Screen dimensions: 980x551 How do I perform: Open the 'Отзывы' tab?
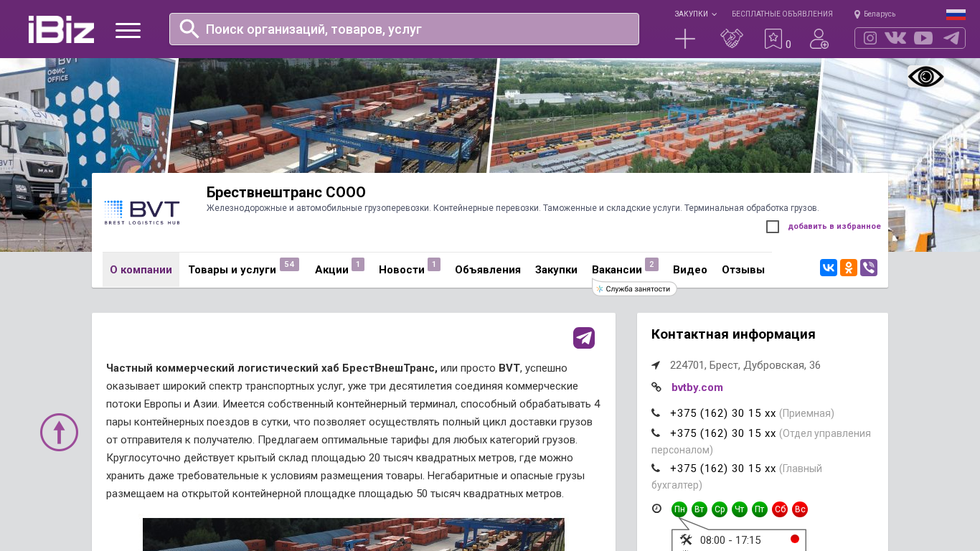click(743, 270)
